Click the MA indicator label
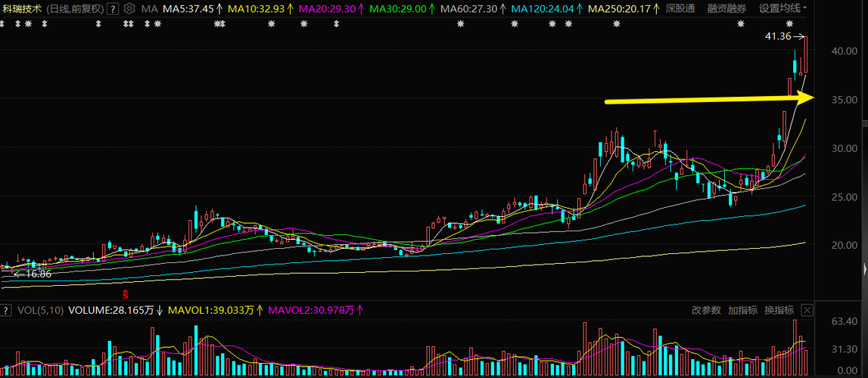 click(x=149, y=8)
